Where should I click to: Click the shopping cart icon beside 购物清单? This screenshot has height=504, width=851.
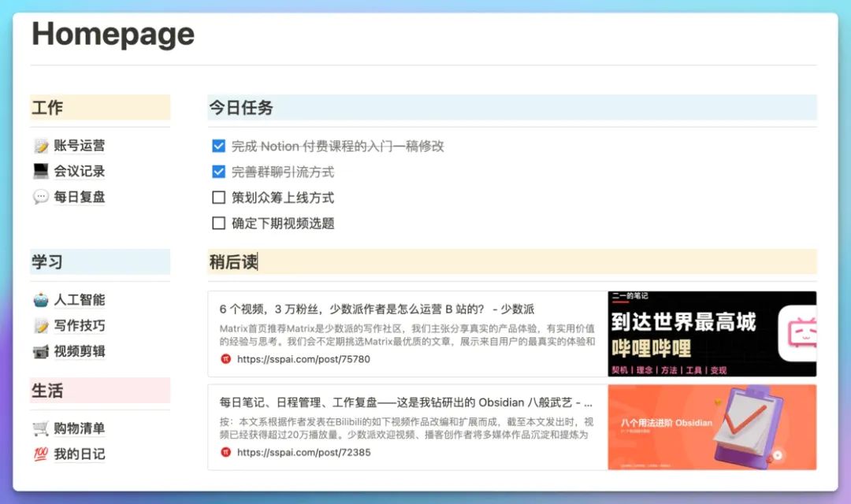click(41, 428)
